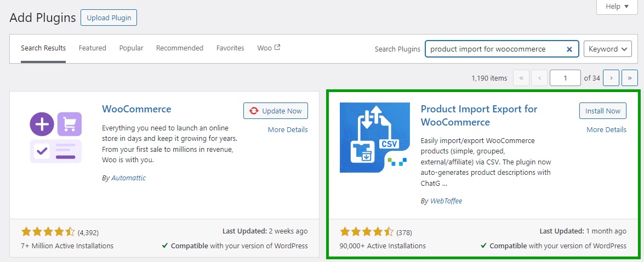Open the Help dropdown
Viewport: 644px width, 262px height.
tap(617, 7)
